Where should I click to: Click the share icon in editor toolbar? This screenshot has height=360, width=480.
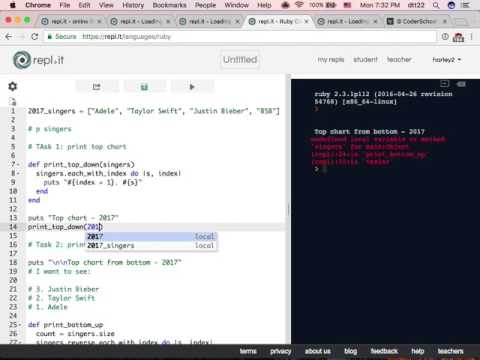tap(97, 87)
